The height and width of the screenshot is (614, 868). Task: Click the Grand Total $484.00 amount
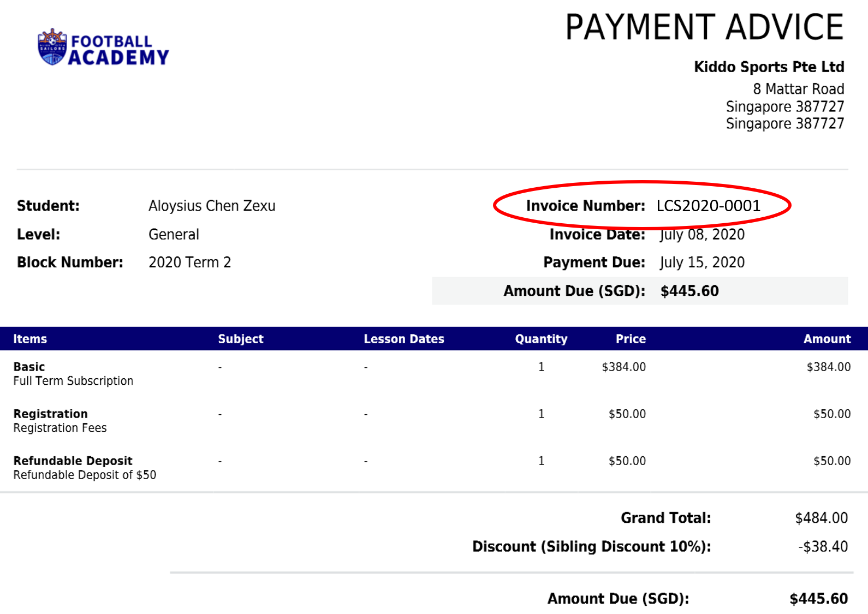pyautogui.click(x=821, y=518)
